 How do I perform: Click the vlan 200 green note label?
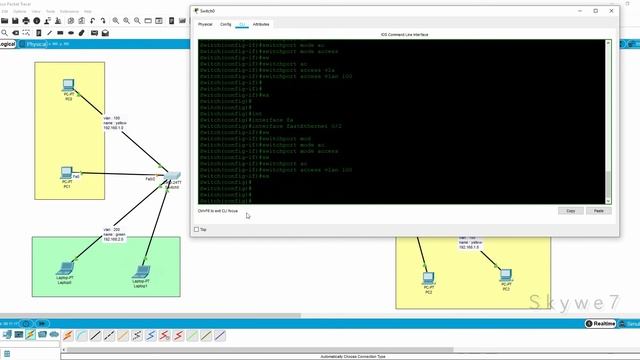click(x=114, y=234)
